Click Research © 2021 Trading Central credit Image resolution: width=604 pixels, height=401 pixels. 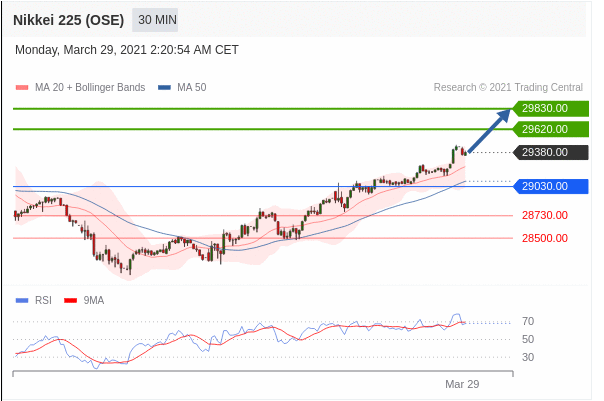click(x=508, y=87)
